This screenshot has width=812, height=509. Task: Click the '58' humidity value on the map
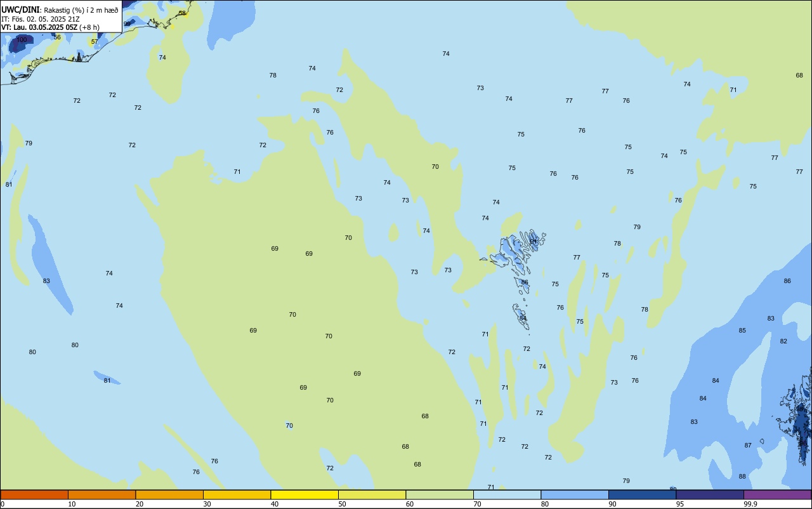[x=182, y=13]
